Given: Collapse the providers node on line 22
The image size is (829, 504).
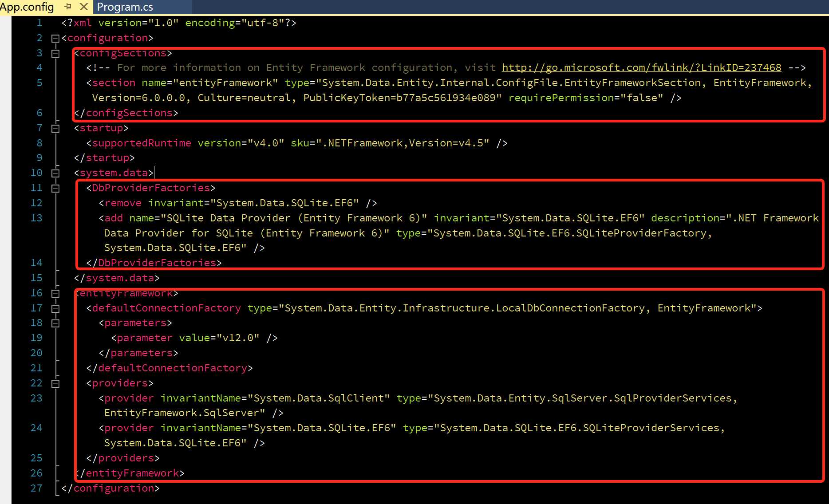Looking at the screenshot, I should [x=55, y=383].
